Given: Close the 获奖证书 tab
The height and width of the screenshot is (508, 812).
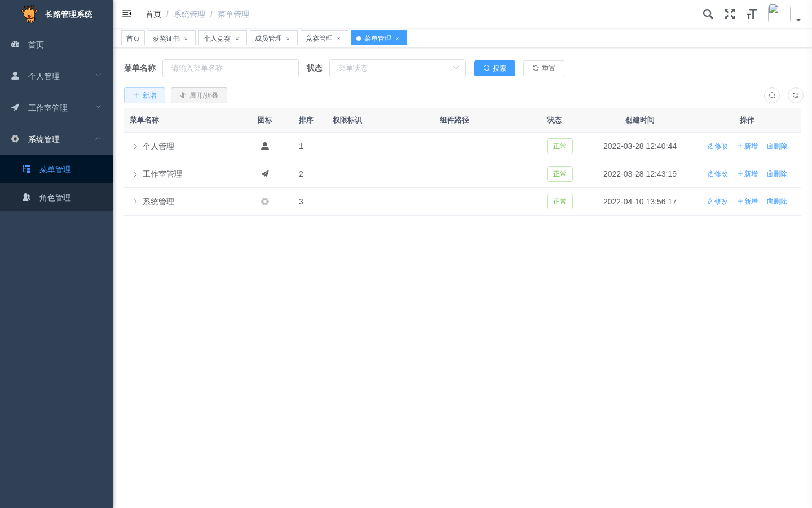Looking at the screenshot, I should 186,38.
